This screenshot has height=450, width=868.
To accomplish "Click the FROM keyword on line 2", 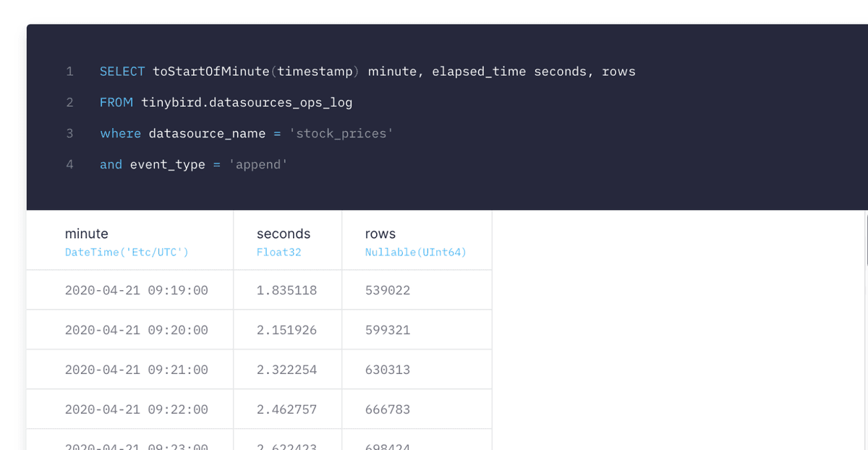I will click(116, 103).
